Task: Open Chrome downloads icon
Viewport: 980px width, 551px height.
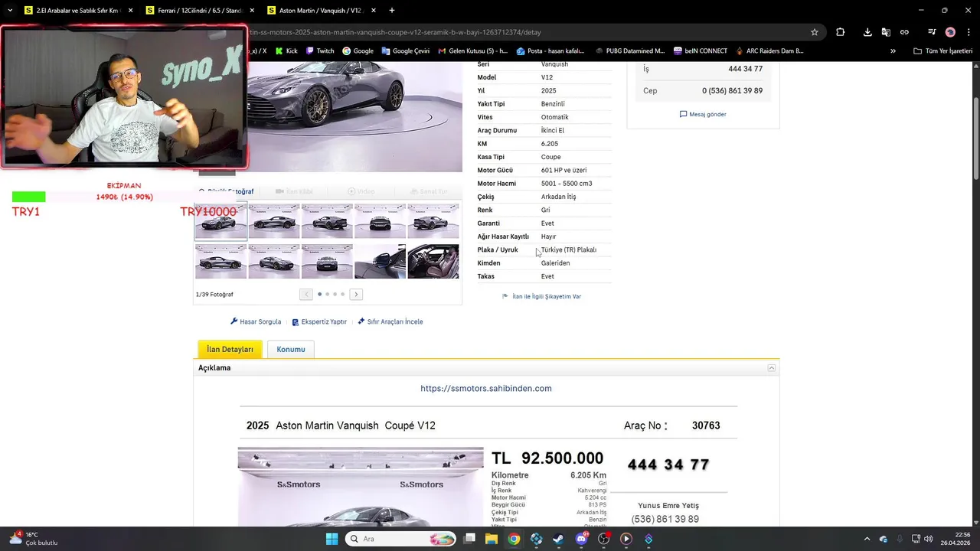Action: (x=867, y=32)
